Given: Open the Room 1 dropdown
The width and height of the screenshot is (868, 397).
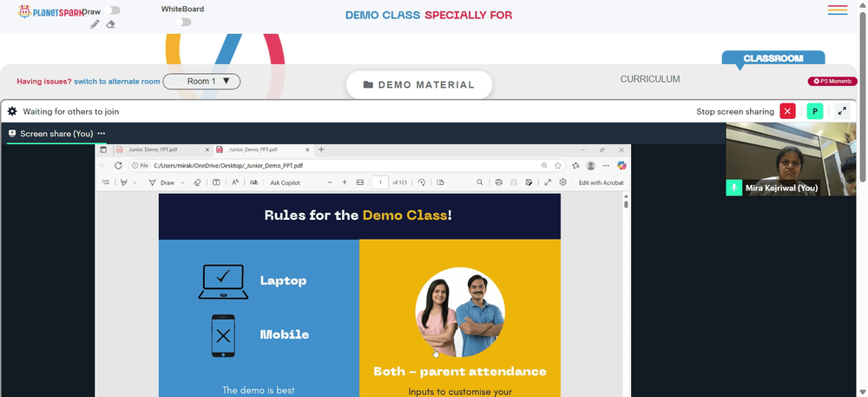Looking at the screenshot, I should tap(201, 82).
